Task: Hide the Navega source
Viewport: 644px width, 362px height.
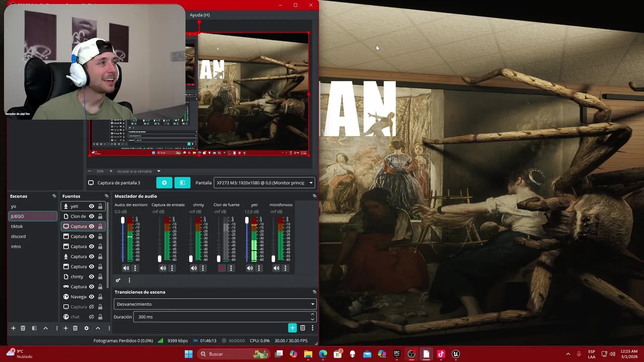Action: click(x=92, y=297)
